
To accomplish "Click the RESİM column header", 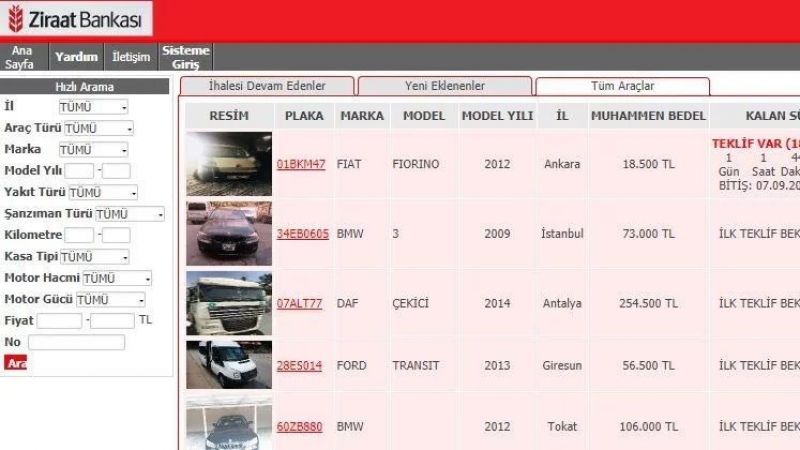I will point(229,116).
